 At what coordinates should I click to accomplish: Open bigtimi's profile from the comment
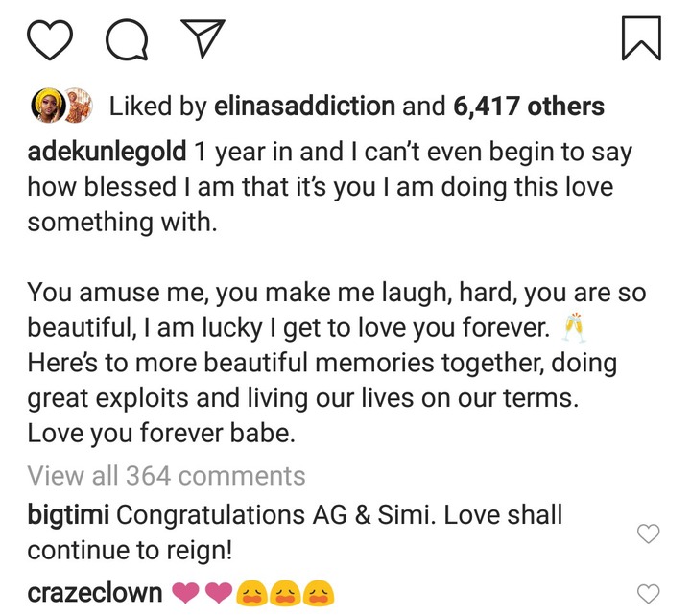69,515
